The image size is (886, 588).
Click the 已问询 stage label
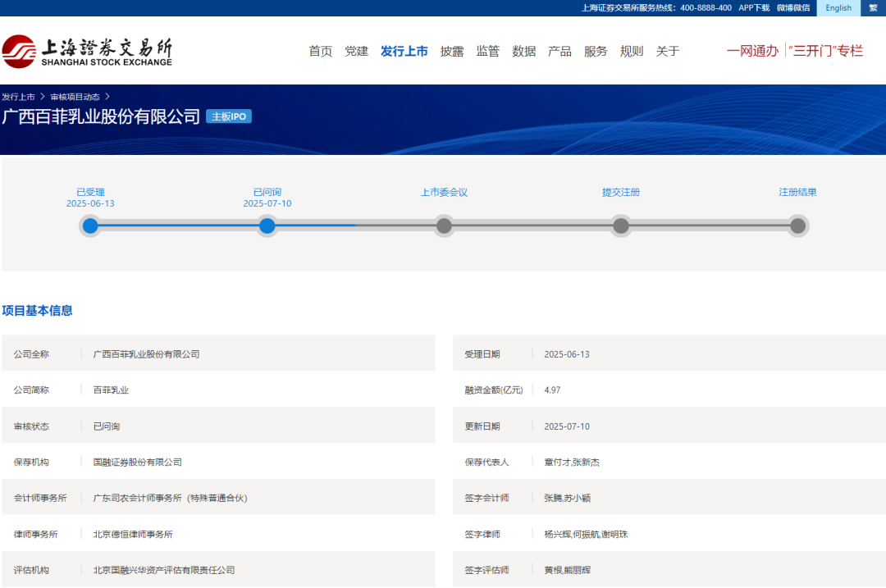[x=267, y=193]
